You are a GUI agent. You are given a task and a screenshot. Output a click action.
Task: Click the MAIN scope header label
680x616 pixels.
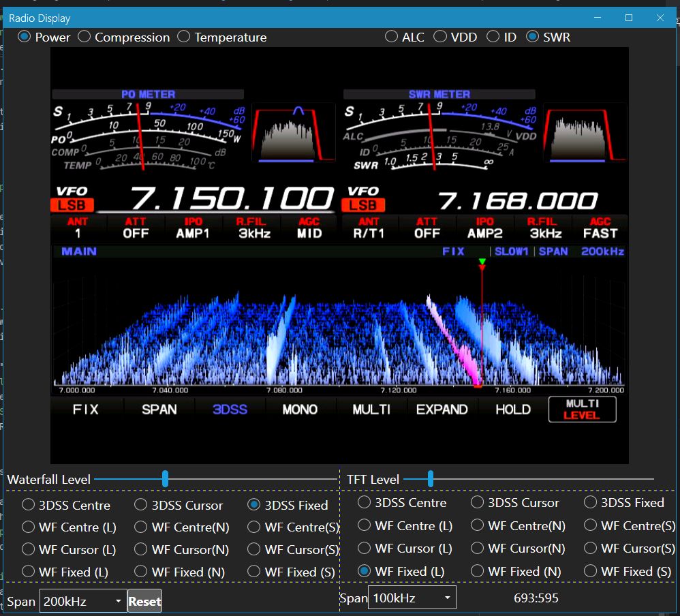coord(79,251)
